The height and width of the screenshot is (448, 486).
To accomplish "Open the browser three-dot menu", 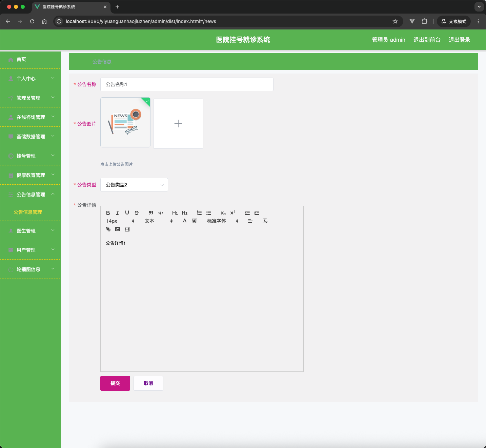I will 478,21.
